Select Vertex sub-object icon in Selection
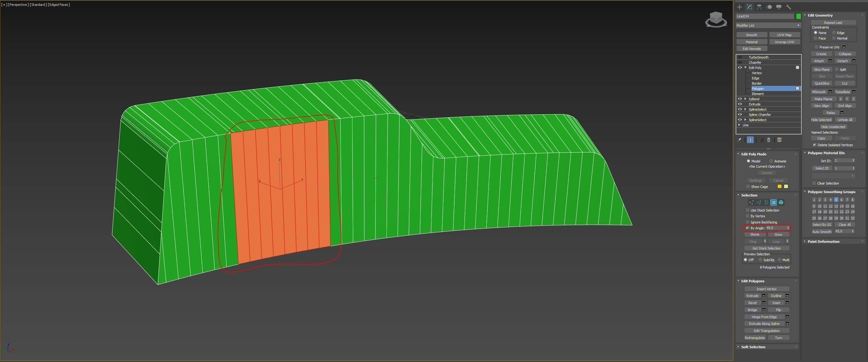 pyautogui.click(x=752, y=203)
